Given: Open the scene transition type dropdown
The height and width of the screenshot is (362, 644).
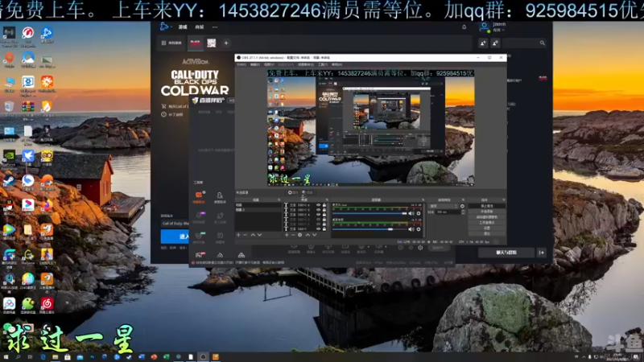Looking at the screenshot, I should [x=444, y=206].
